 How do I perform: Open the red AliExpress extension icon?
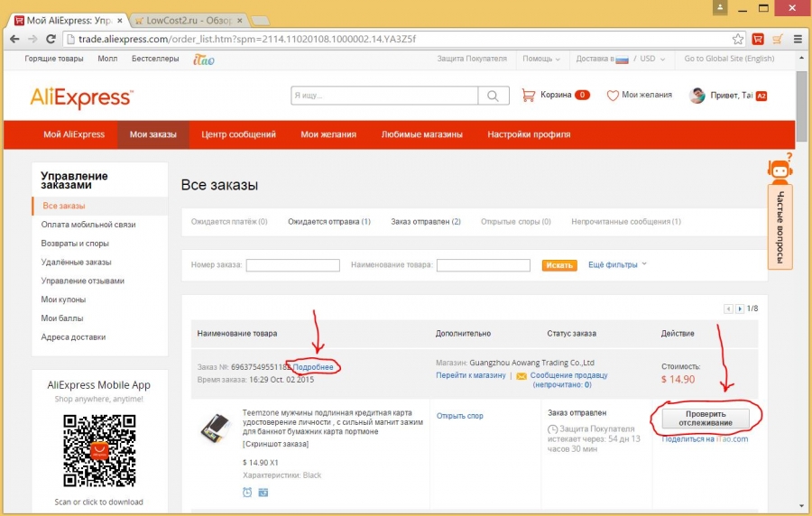758,39
